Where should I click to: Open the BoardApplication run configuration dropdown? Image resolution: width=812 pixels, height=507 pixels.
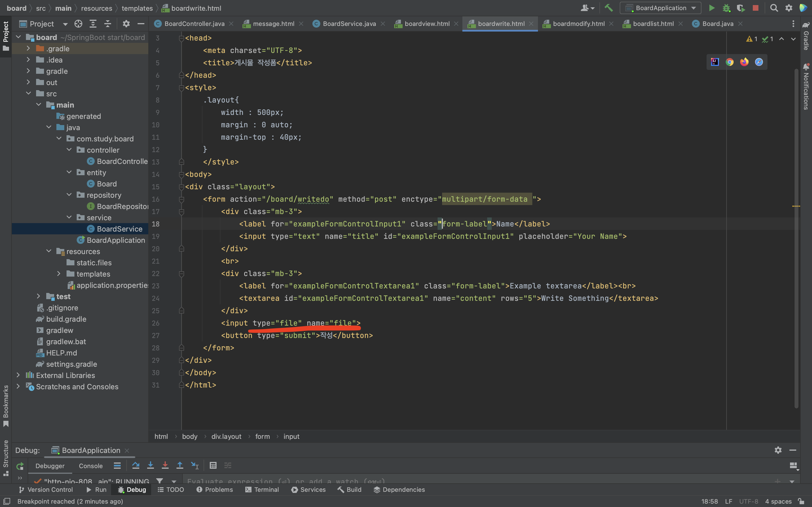(660, 8)
